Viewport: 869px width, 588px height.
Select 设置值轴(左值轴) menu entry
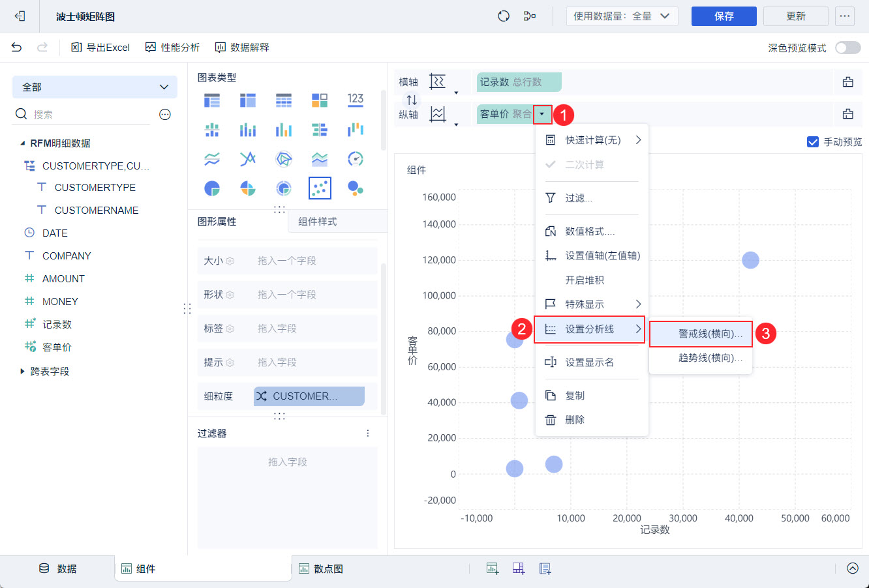(x=592, y=256)
